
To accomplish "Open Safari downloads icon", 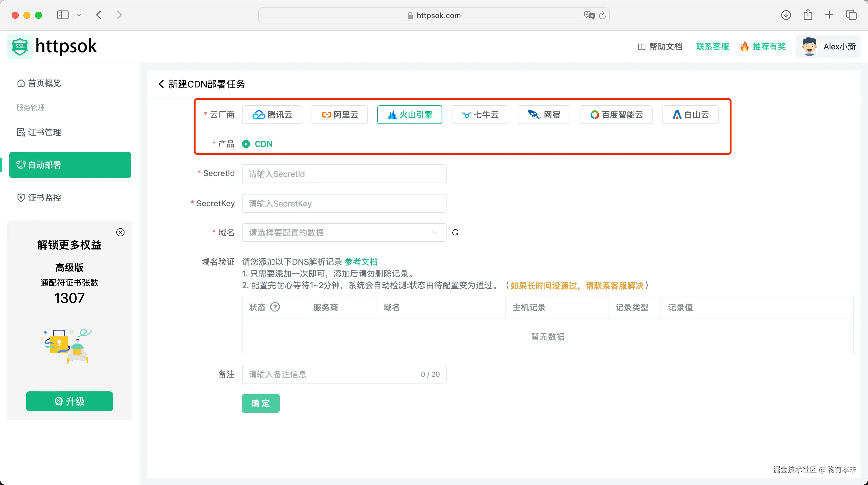I will tap(786, 15).
